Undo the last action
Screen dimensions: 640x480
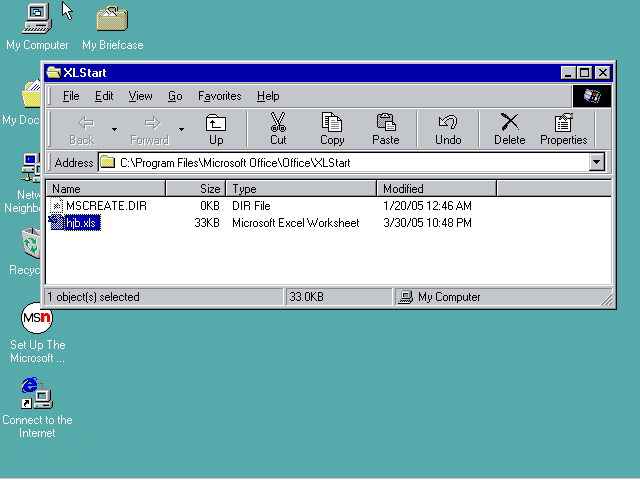tap(448, 129)
